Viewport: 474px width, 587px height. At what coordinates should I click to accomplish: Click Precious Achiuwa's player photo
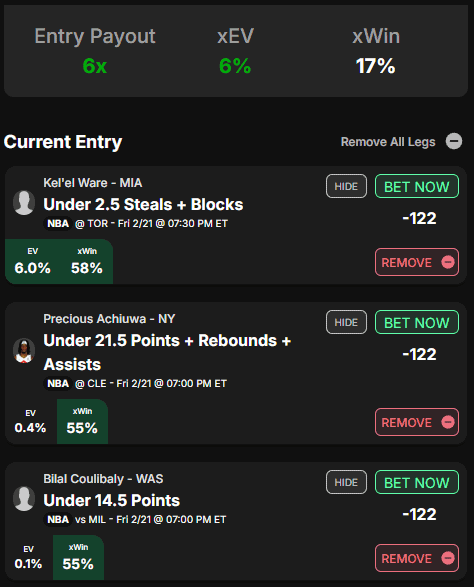(24, 351)
